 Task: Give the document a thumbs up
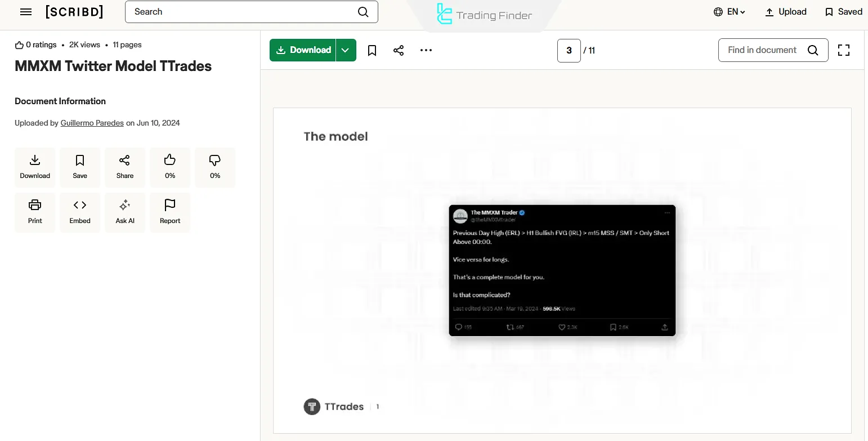170,167
